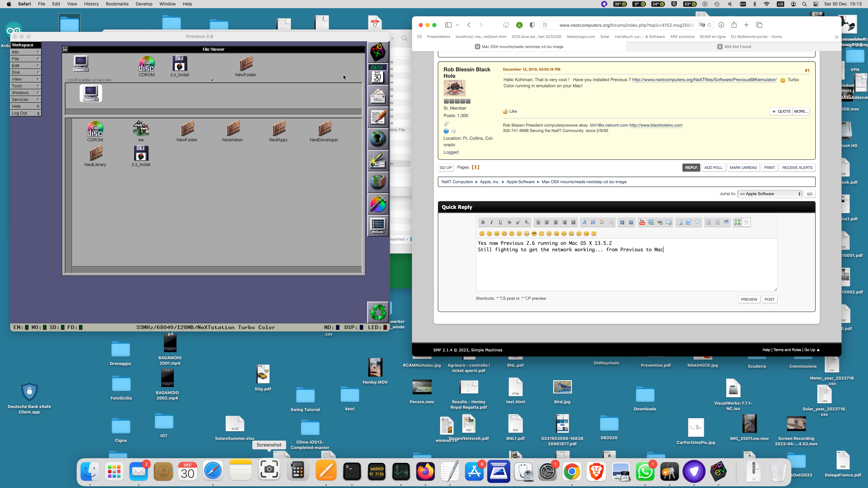This screenshot has width=868, height=488.
Task: Open Safari sidebar dropdown chevron
Action: click(x=457, y=25)
